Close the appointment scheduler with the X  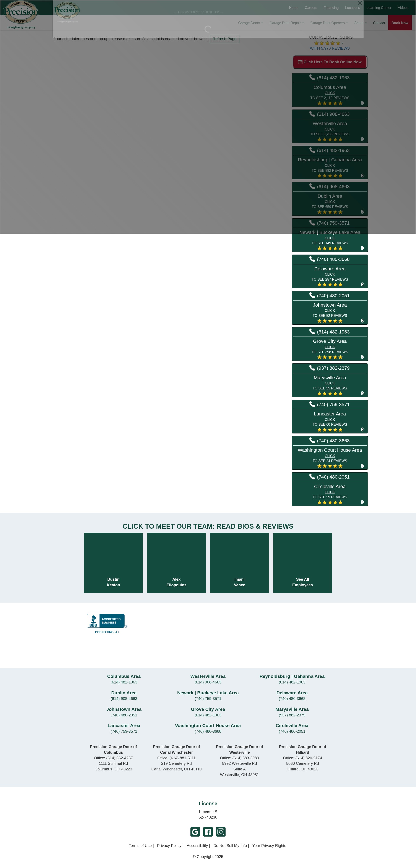360,3
